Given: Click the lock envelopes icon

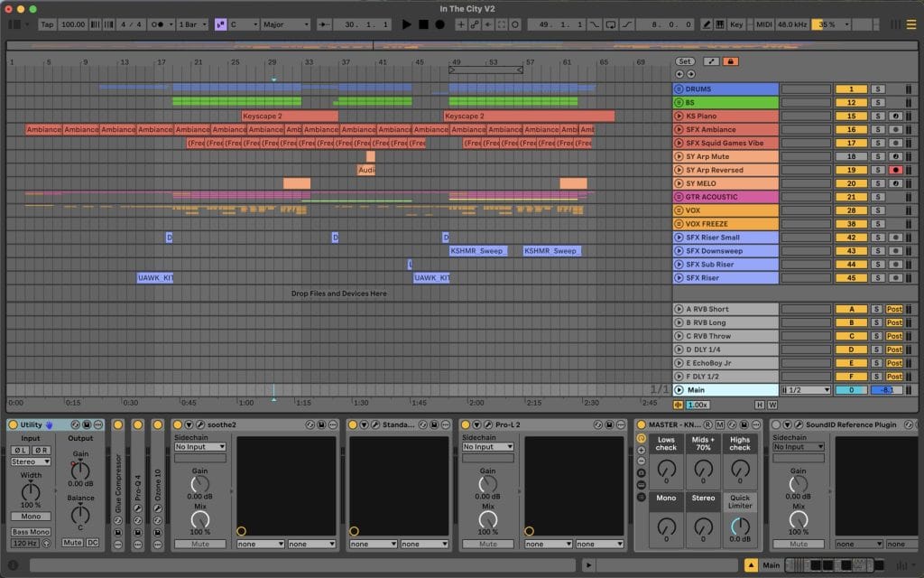Looking at the screenshot, I should click(x=731, y=61).
